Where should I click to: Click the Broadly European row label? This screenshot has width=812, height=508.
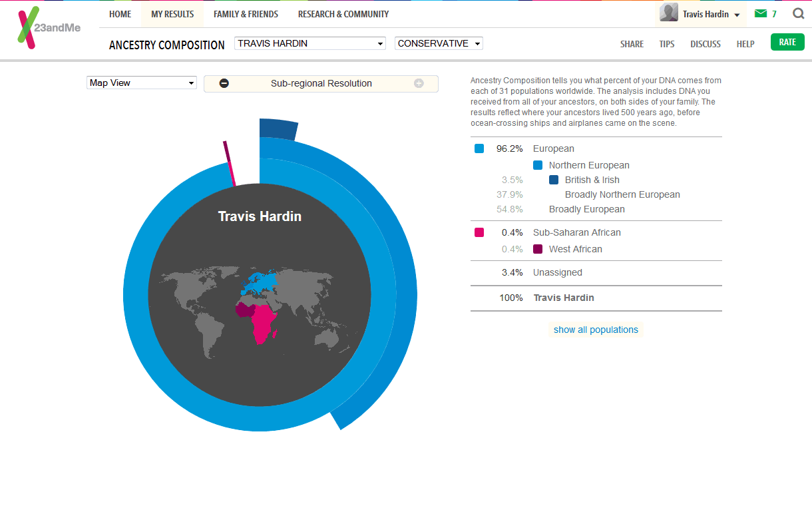click(x=587, y=209)
